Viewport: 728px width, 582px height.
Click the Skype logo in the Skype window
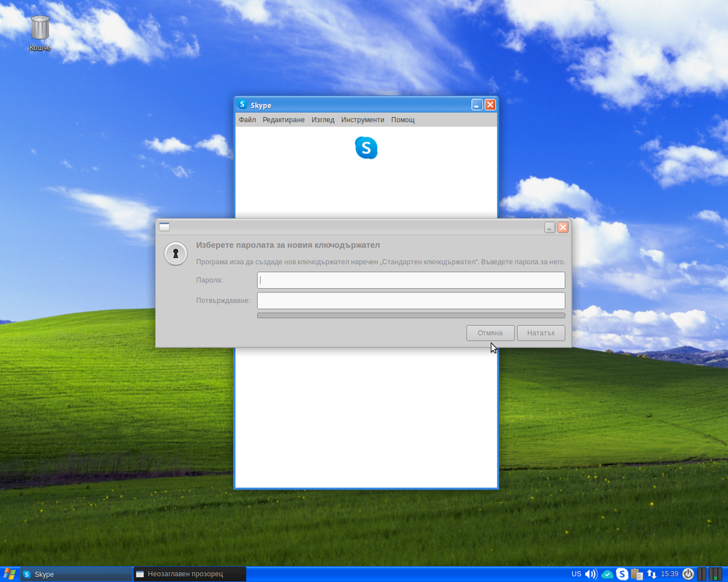[366, 148]
